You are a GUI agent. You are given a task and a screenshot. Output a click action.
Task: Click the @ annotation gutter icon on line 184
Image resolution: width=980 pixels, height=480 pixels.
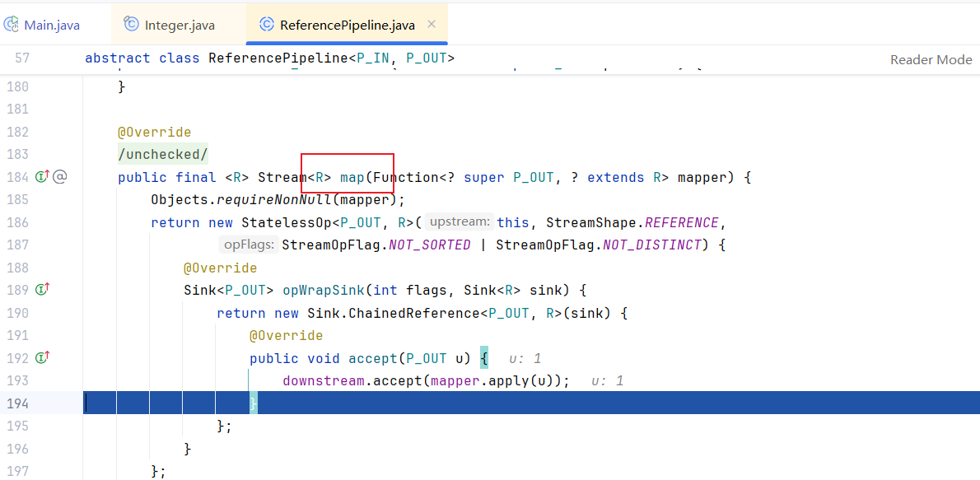60,176
